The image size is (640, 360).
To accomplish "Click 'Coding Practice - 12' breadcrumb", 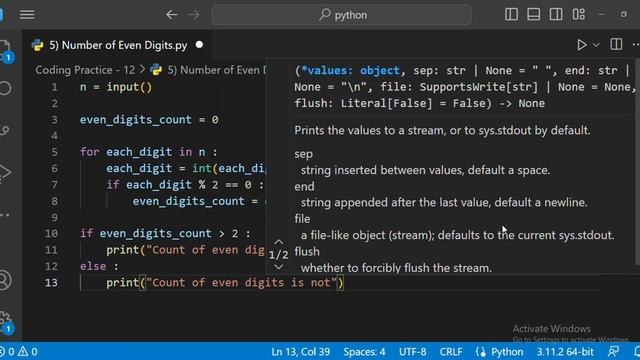I will 85,70.
